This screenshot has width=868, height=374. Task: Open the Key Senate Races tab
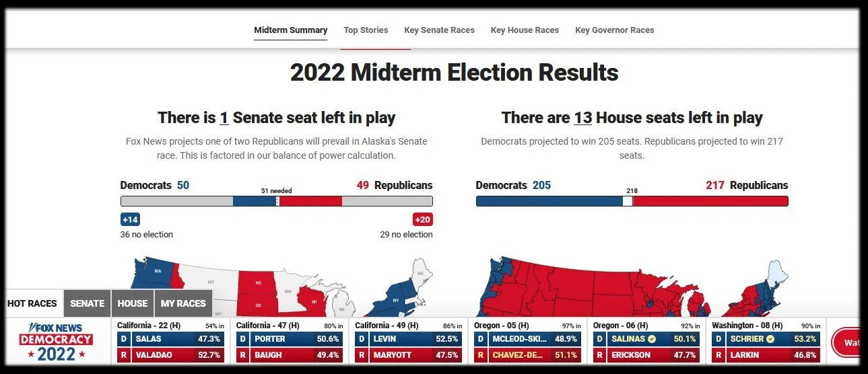(439, 30)
